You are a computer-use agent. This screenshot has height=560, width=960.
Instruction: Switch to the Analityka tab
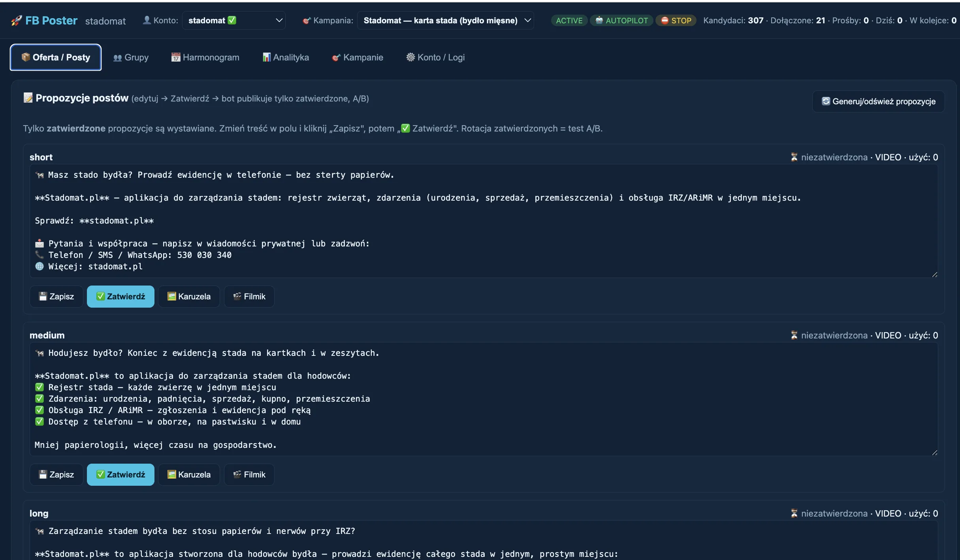pyautogui.click(x=286, y=57)
